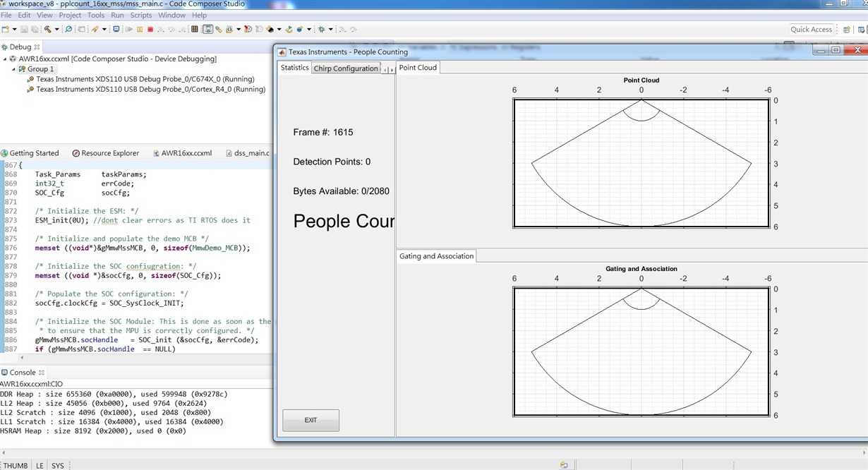Open the Scripts menu

pyautogui.click(x=140, y=15)
